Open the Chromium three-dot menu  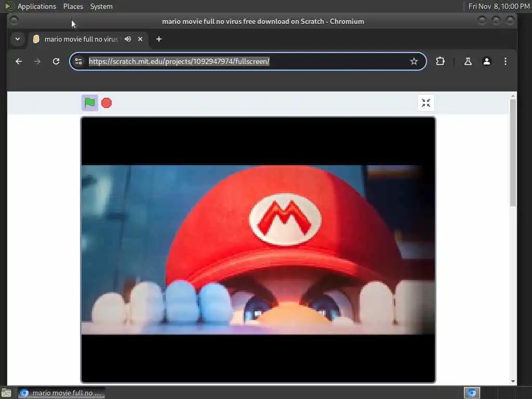tap(505, 61)
